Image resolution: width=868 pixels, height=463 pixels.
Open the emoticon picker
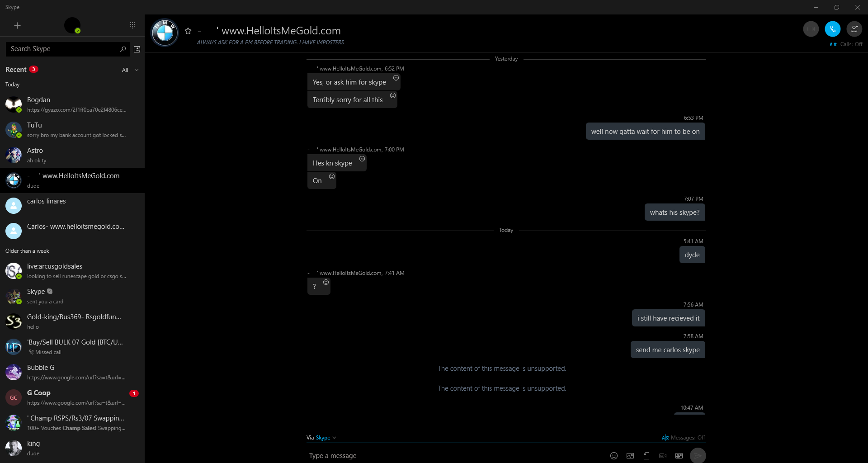click(614, 456)
